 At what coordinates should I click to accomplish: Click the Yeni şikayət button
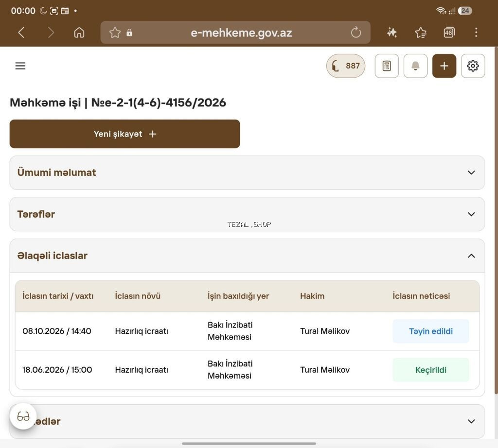pos(125,134)
